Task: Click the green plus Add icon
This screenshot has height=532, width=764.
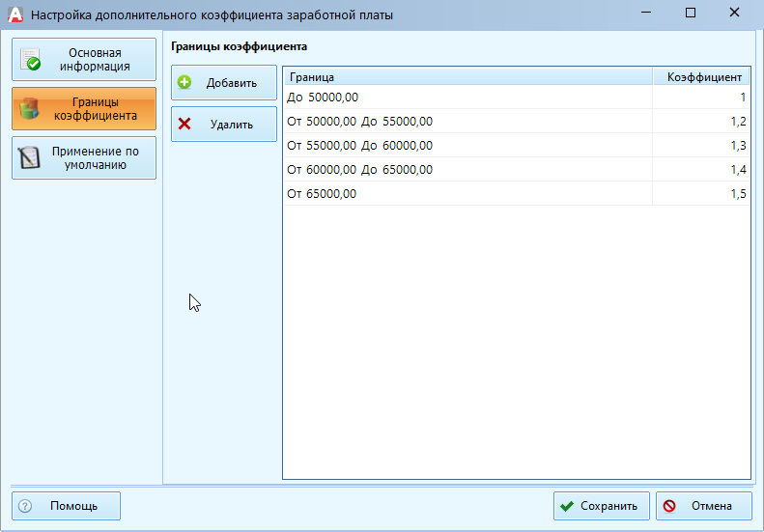Action: [x=185, y=83]
